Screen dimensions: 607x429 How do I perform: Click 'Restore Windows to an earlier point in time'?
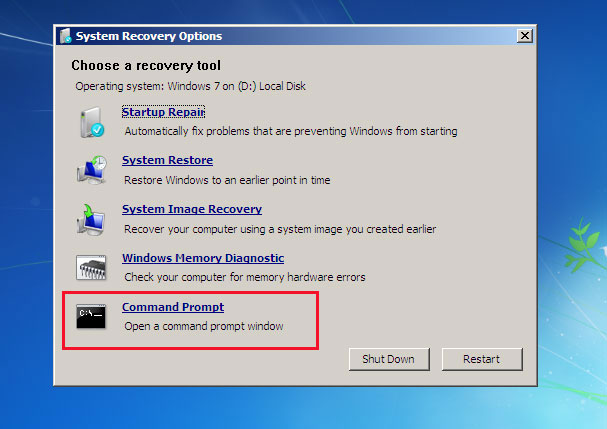[227, 180]
